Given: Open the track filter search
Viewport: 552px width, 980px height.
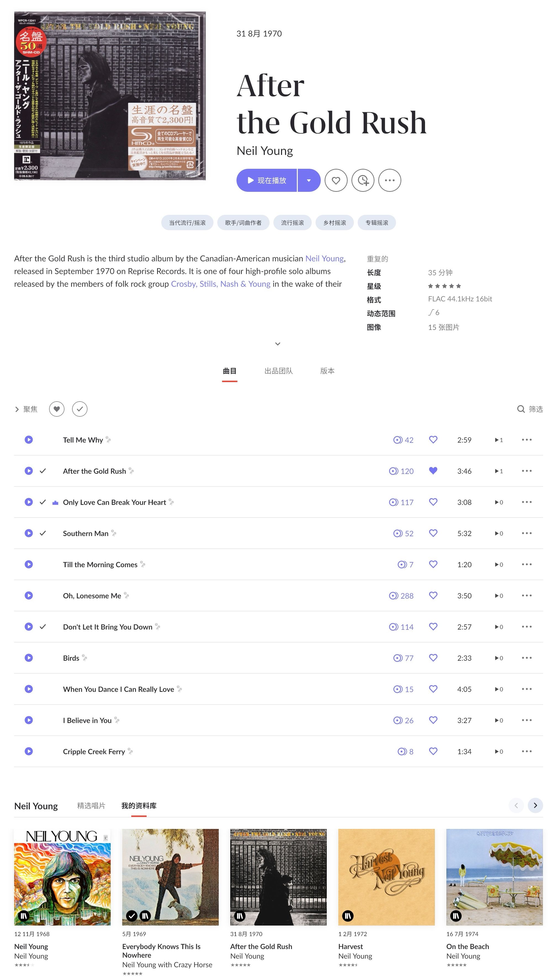Looking at the screenshot, I should point(530,409).
